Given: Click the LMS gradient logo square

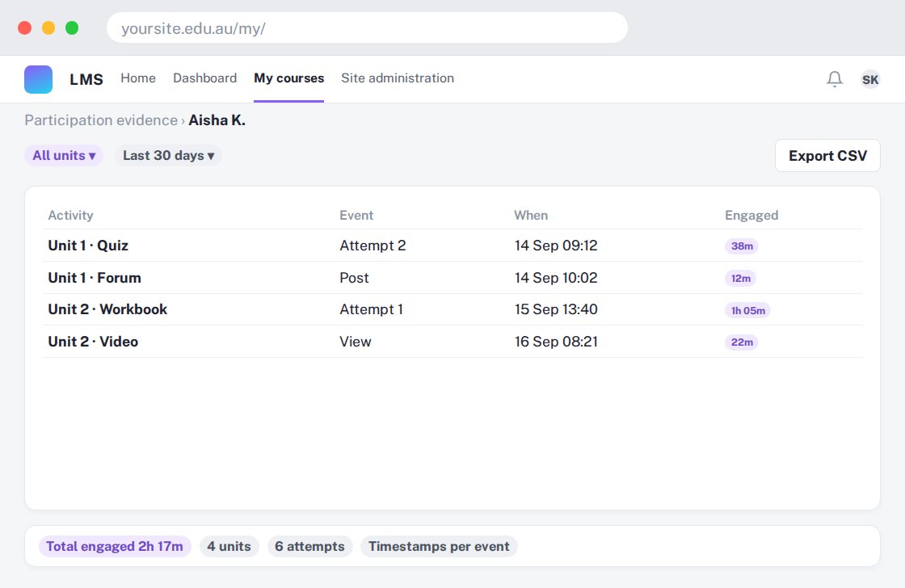Looking at the screenshot, I should [x=38, y=79].
